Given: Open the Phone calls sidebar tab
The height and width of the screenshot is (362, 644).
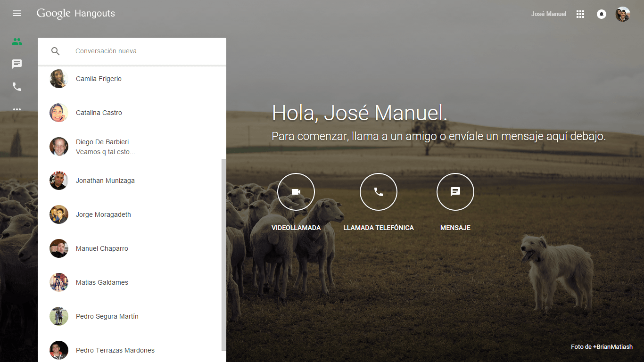Looking at the screenshot, I should tap(17, 87).
